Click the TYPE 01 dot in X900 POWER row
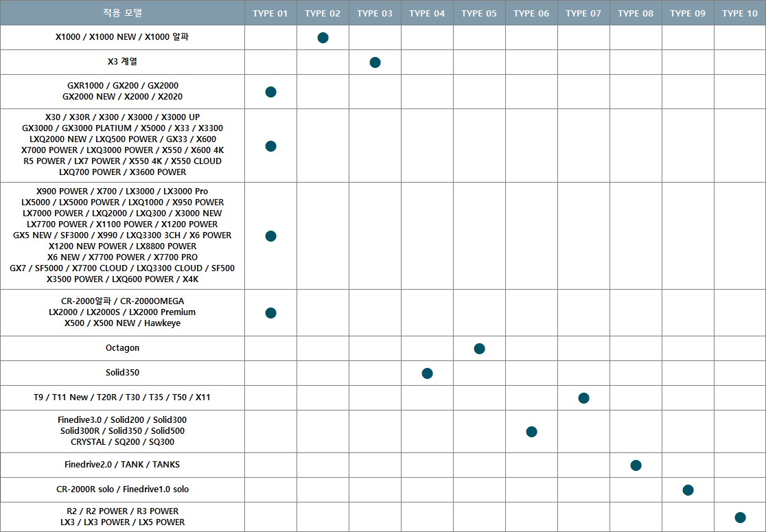This screenshot has height=532, width=766. 270,236
